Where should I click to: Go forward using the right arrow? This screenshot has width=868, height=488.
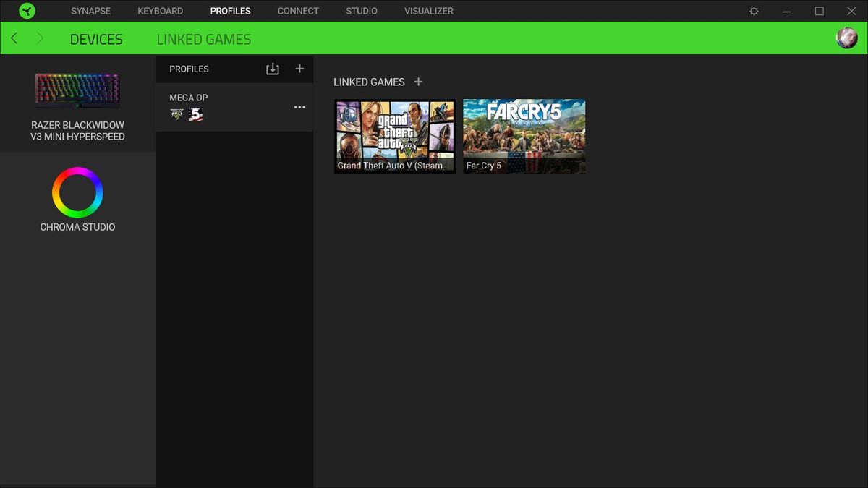40,38
